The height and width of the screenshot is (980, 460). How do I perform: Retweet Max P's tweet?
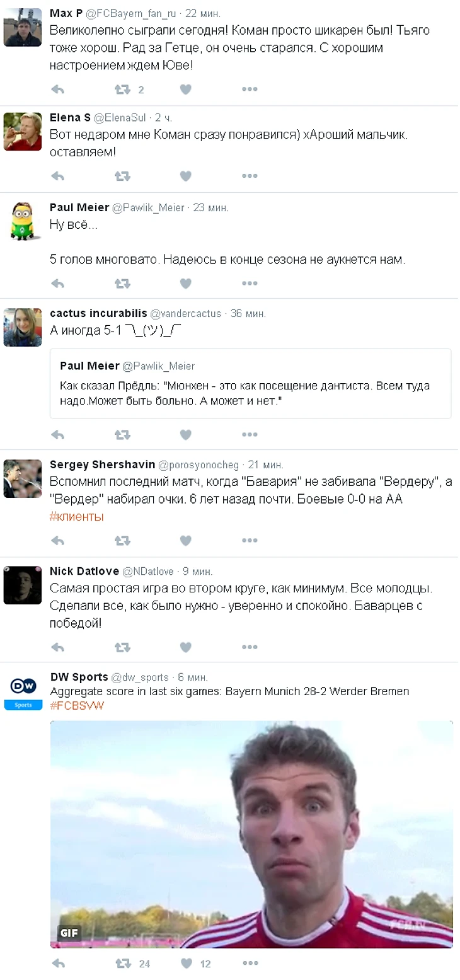tap(122, 89)
